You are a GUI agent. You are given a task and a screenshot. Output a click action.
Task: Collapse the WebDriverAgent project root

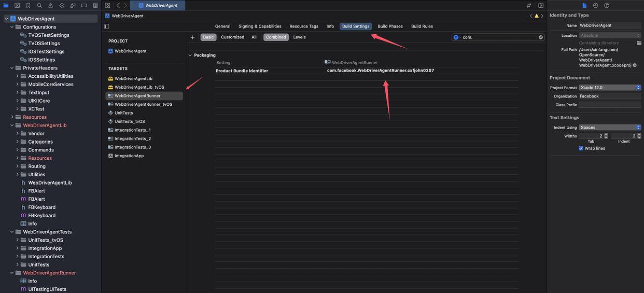[6, 19]
